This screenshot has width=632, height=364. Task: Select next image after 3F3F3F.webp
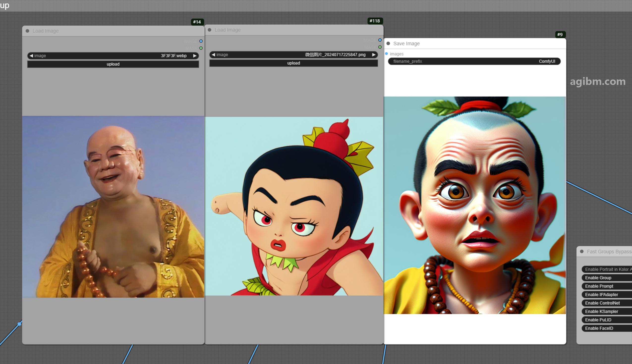pos(195,56)
